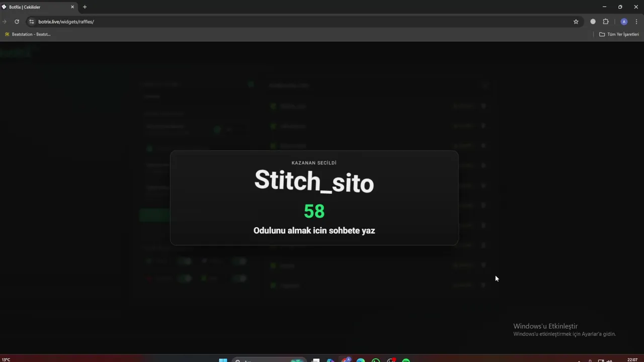644x362 pixels.
Task: Reload the botrix.live raffles page
Action: tap(17, 22)
